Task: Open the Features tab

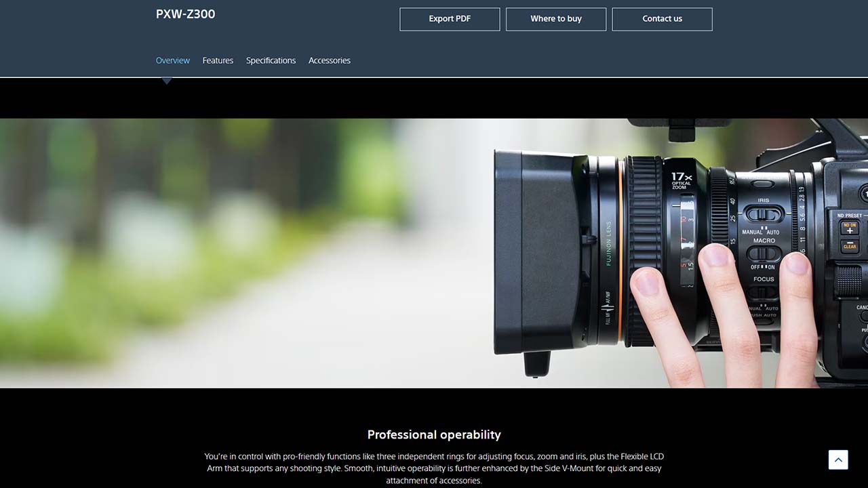Action: pyautogui.click(x=218, y=60)
